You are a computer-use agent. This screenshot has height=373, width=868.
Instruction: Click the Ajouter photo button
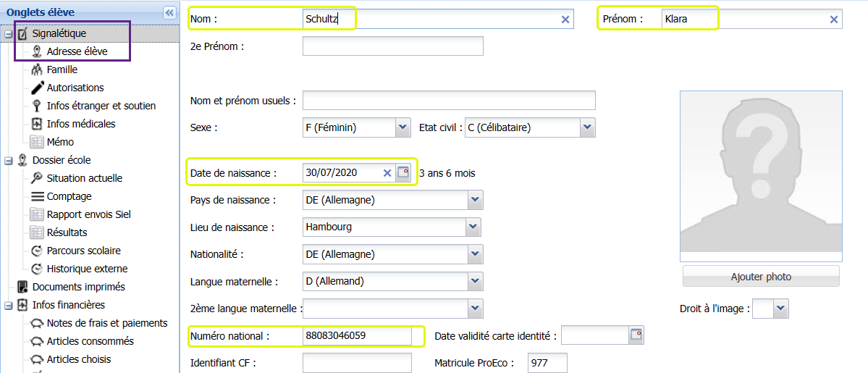click(x=761, y=277)
